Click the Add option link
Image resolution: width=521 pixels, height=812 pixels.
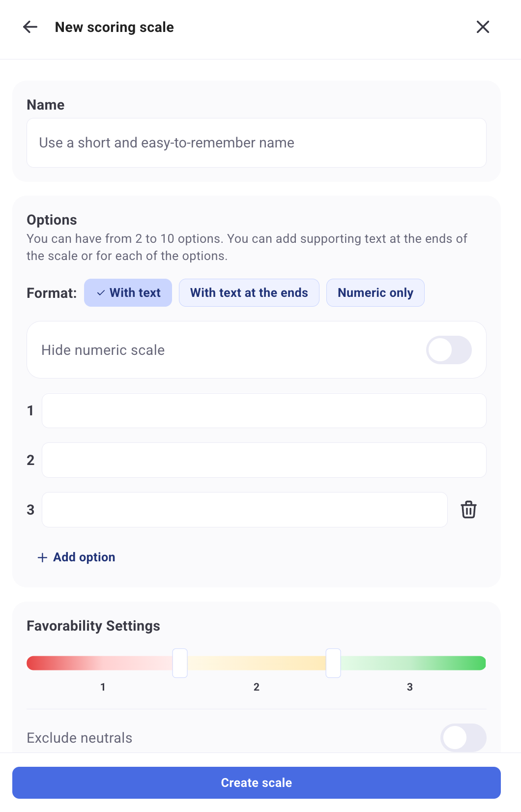pos(84,557)
